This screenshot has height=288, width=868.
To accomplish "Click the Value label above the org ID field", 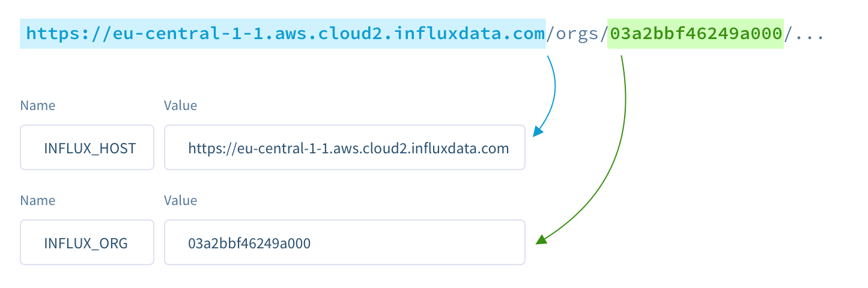I will click(180, 200).
